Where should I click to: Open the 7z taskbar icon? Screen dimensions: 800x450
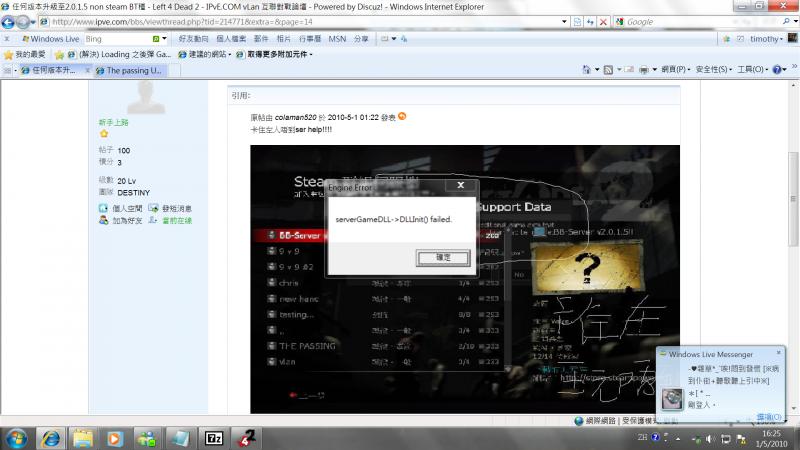(214, 438)
